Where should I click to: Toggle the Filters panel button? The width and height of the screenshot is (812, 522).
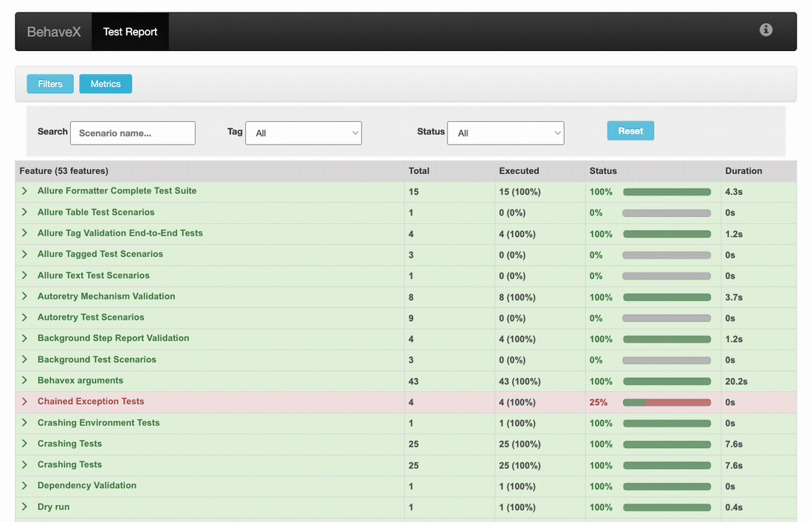click(50, 84)
